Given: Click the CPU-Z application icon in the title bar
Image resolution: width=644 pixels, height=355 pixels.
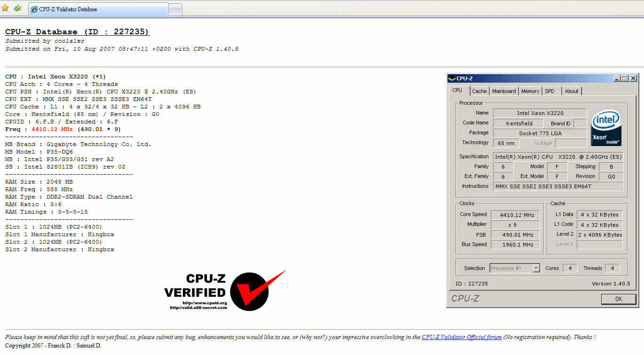Looking at the screenshot, I should click(453, 78).
